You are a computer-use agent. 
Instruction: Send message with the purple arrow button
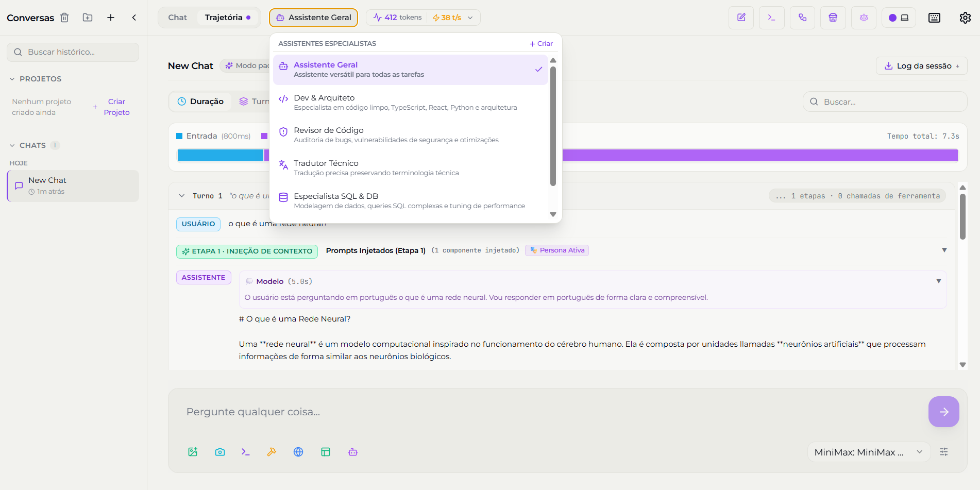pos(943,412)
